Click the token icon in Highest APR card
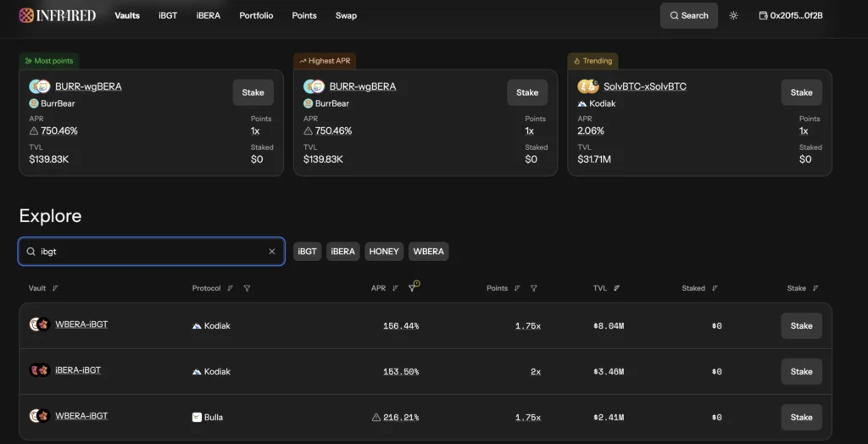Image resolution: width=868 pixels, height=444 pixels. [314, 86]
